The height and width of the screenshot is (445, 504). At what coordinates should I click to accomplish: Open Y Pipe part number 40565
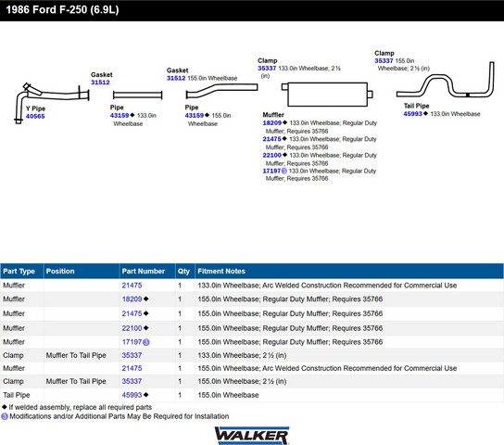click(x=35, y=117)
